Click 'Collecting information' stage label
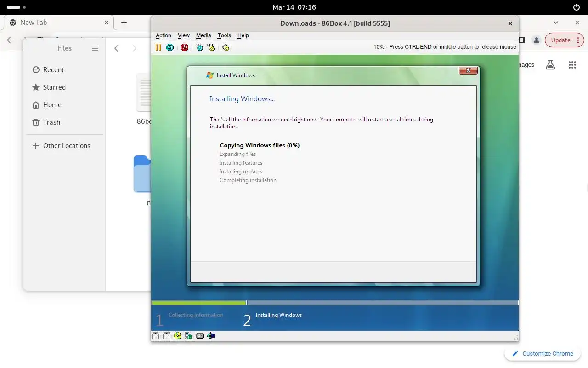Image resolution: width=588 pixels, height=368 pixels. point(196,315)
